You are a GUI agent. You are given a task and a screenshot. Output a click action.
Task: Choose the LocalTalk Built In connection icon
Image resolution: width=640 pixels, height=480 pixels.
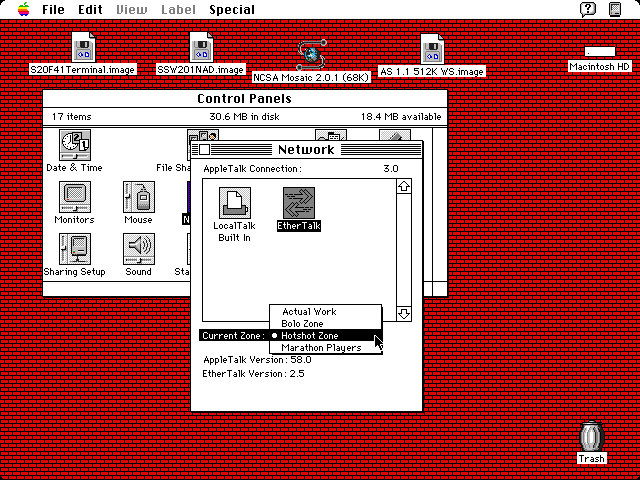[x=235, y=203]
